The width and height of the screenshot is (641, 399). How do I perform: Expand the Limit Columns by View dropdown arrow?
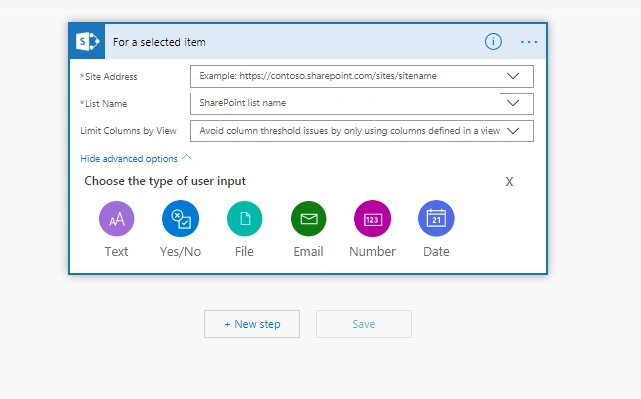[x=513, y=131]
